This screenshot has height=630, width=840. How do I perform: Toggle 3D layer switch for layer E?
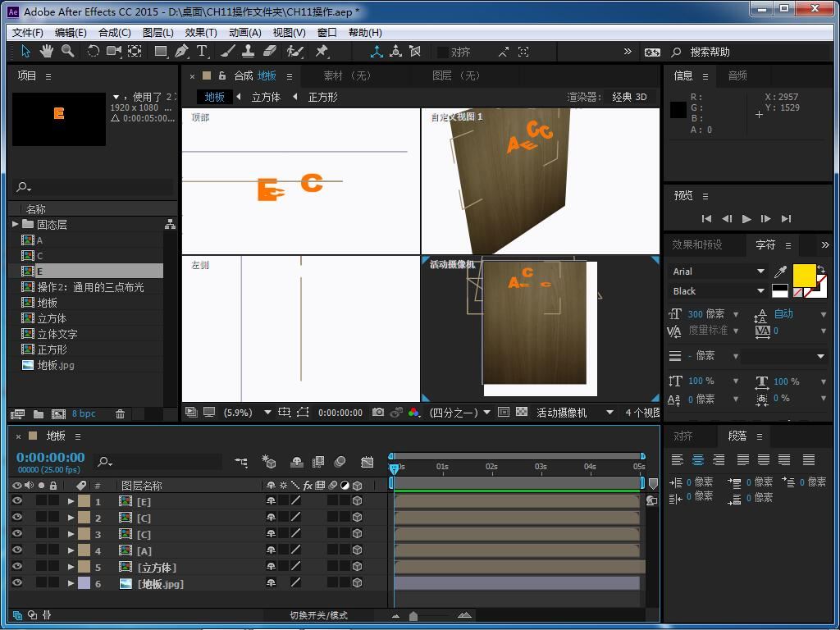coord(358,501)
